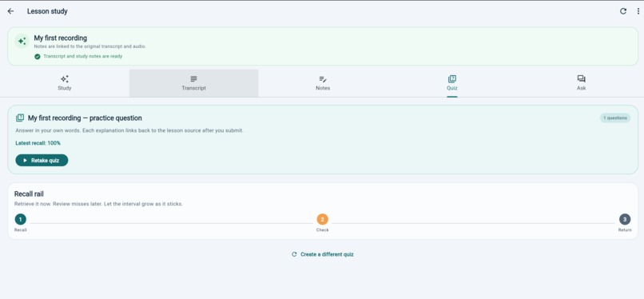Go back using the back arrow
This screenshot has height=299, width=644.
click(x=10, y=11)
